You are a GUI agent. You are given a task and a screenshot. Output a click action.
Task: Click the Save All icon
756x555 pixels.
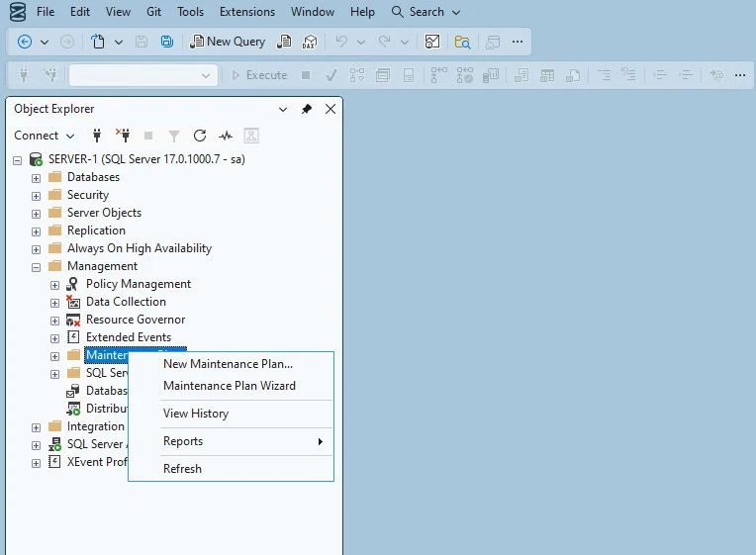pos(167,42)
